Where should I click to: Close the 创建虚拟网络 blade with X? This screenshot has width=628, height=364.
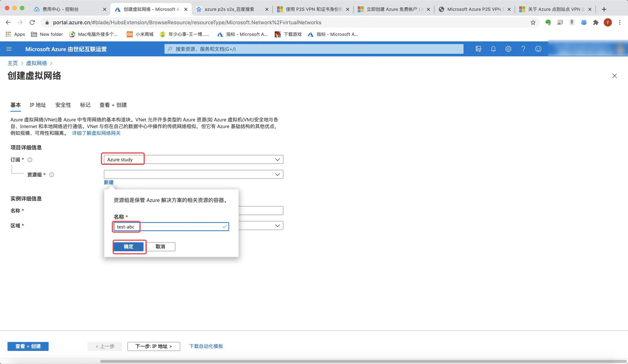tap(614, 76)
